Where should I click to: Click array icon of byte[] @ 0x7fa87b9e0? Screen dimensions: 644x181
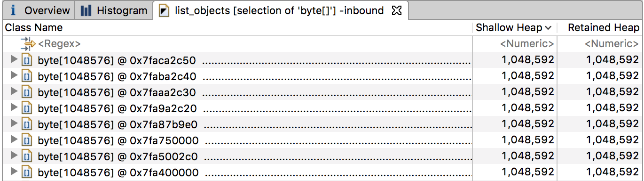click(x=28, y=124)
